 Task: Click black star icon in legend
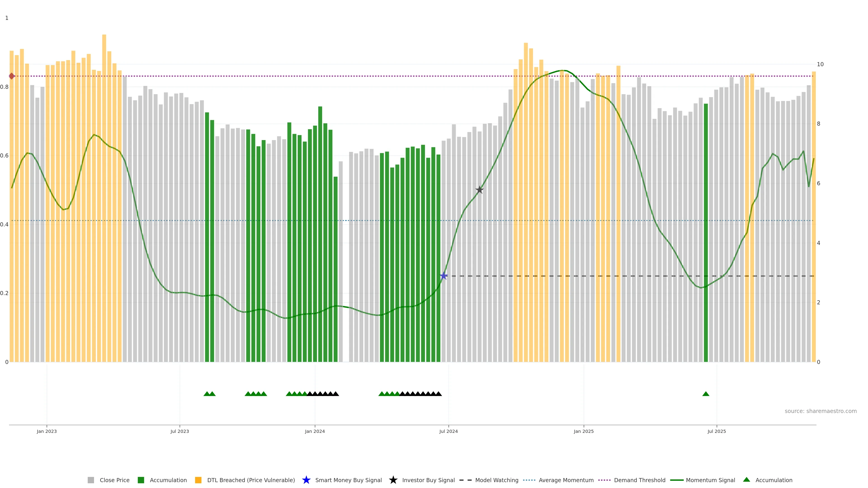pyautogui.click(x=393, y=480)
